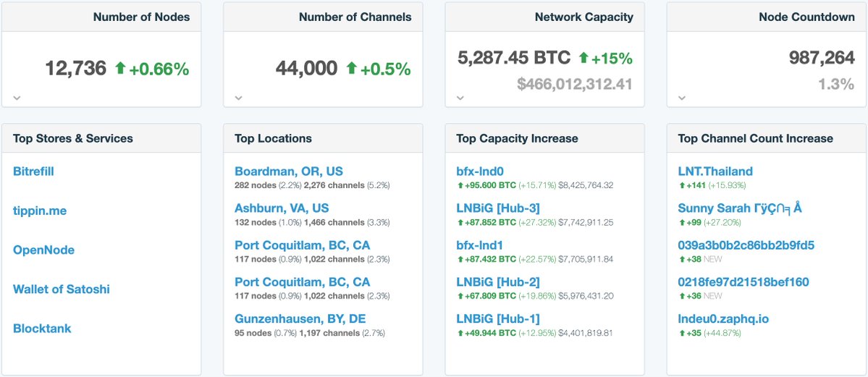Viewport: 868px width, 377px height.
Task: Open the Bitrefill store link
Action: (33, 171)
